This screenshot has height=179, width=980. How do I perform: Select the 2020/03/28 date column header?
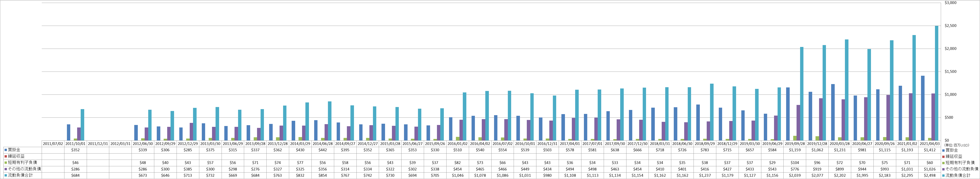(840, 144)
